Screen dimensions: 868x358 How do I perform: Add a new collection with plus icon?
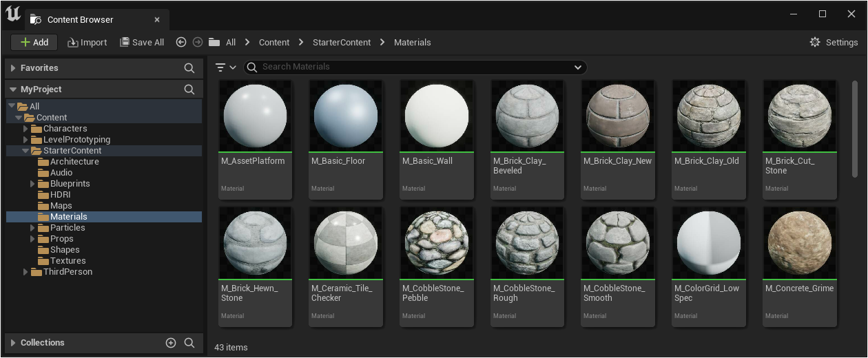tap(171, 343)
